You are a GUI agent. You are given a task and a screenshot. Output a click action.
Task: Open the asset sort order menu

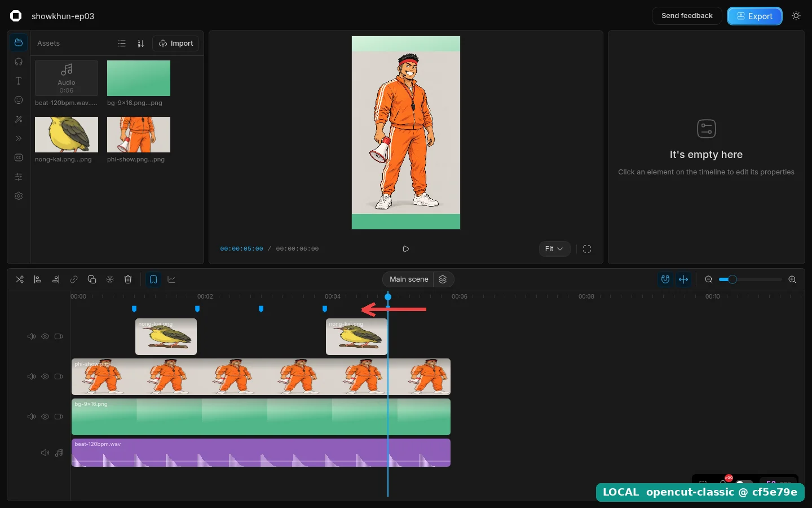pos(141,43)
